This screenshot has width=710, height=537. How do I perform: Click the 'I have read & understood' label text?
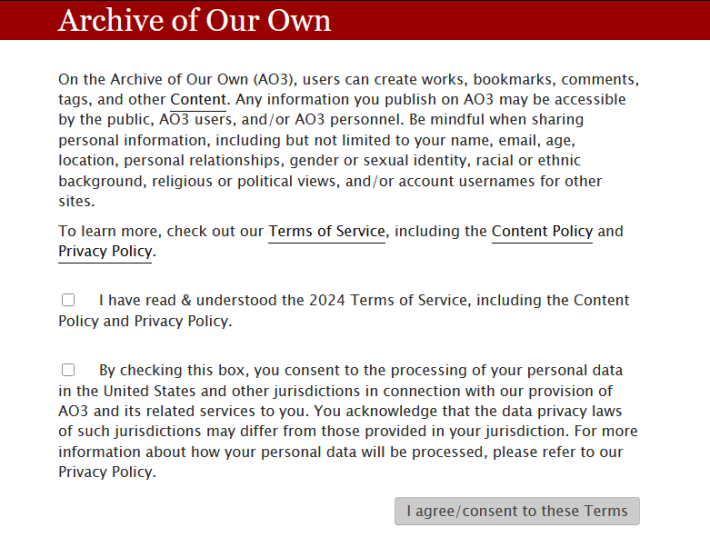pos(364,300)
